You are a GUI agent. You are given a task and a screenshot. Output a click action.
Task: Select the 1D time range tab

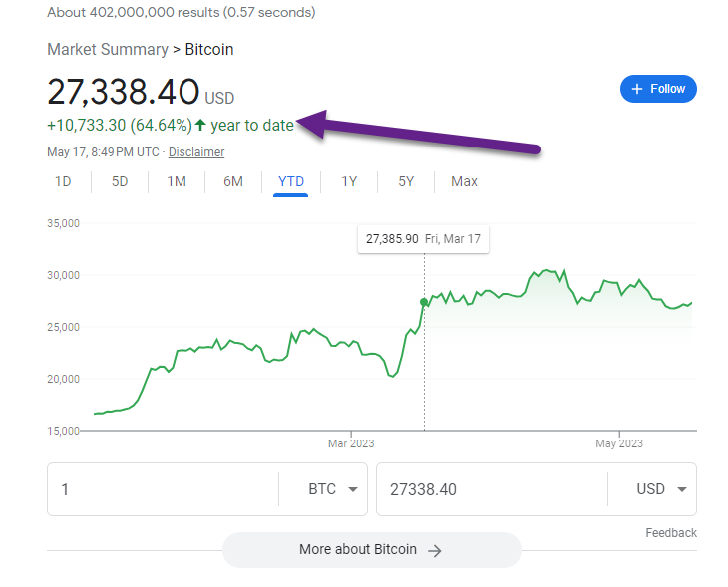(x=63, y=181)
